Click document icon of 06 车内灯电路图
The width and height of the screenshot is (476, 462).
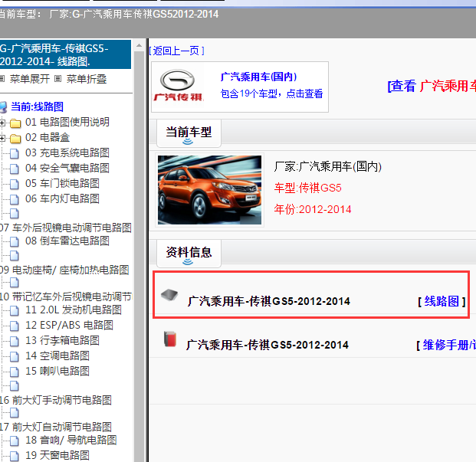[x=15, y=199]
